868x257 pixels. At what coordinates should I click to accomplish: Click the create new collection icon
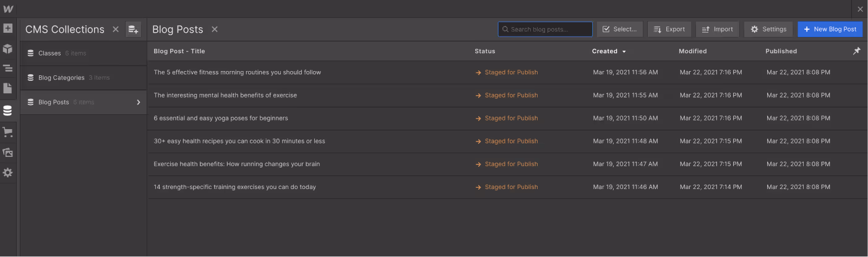133,30
